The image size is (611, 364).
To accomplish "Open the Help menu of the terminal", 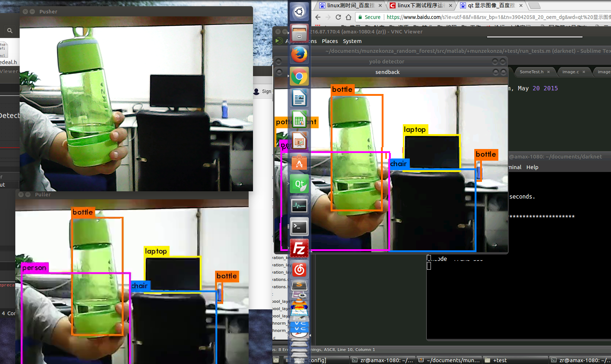I will [532, 167].
